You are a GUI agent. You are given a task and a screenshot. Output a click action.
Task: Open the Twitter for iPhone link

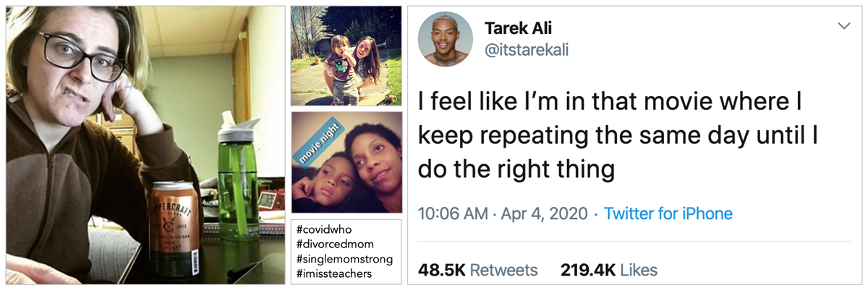point(668,214)
